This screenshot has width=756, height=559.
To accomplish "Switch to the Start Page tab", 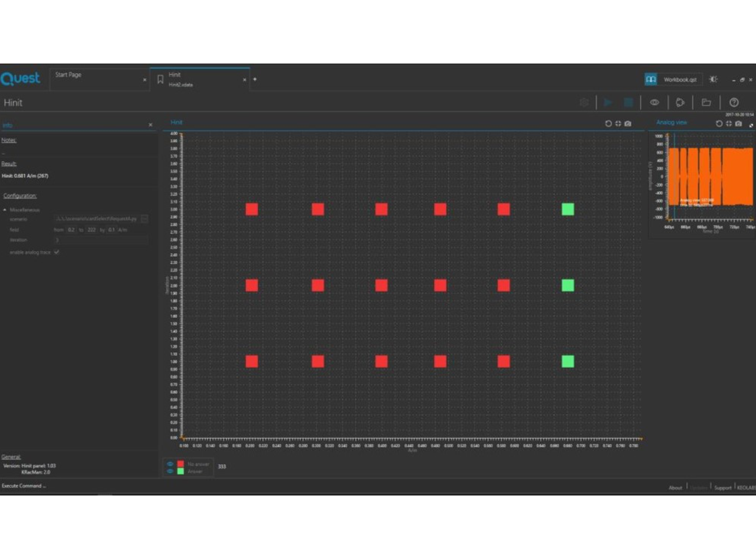I will [68, 75].
